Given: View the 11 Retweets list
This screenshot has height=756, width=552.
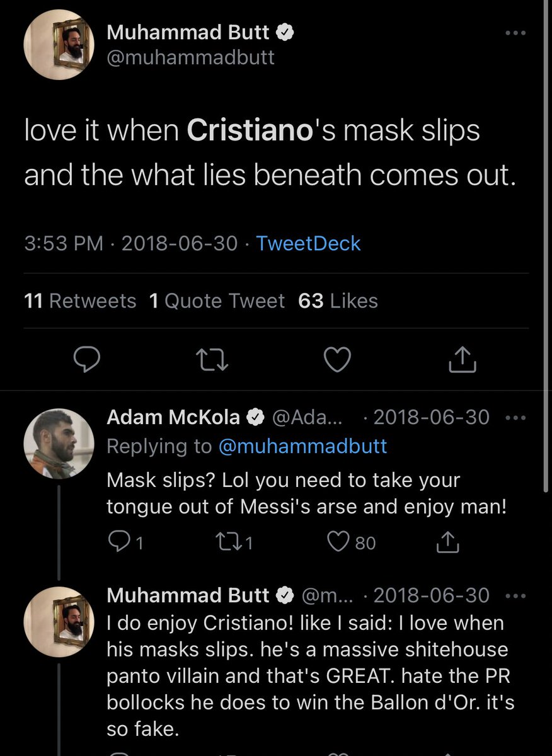Looking at the screenshot, I should coord(80,301).
